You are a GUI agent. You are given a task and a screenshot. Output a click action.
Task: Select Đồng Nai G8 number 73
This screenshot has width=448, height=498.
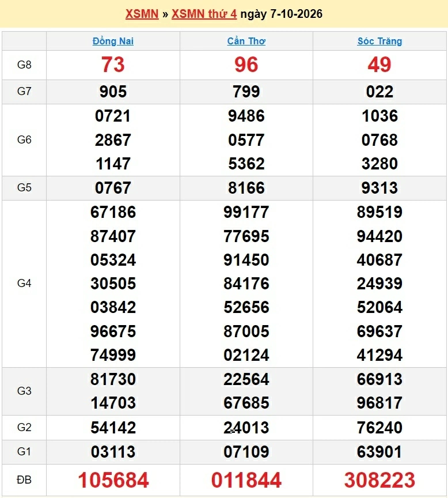113,65
